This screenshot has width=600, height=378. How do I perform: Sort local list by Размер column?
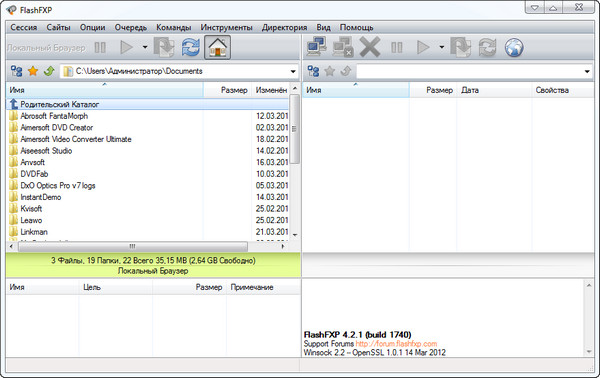point(227,90)
